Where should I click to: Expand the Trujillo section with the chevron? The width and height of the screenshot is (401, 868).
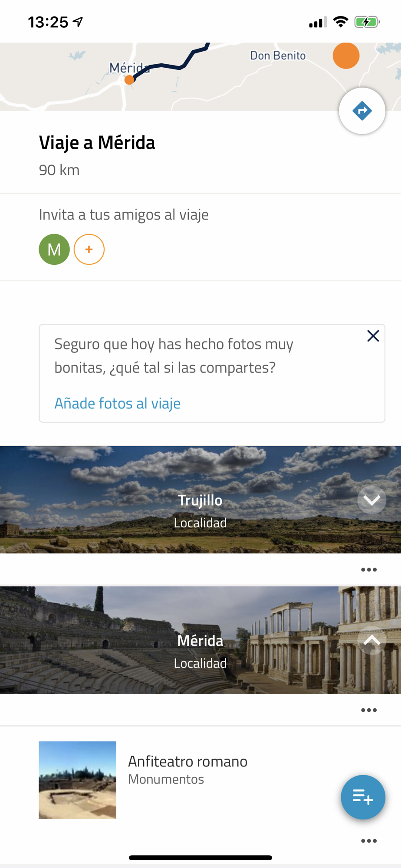[372, 500]
